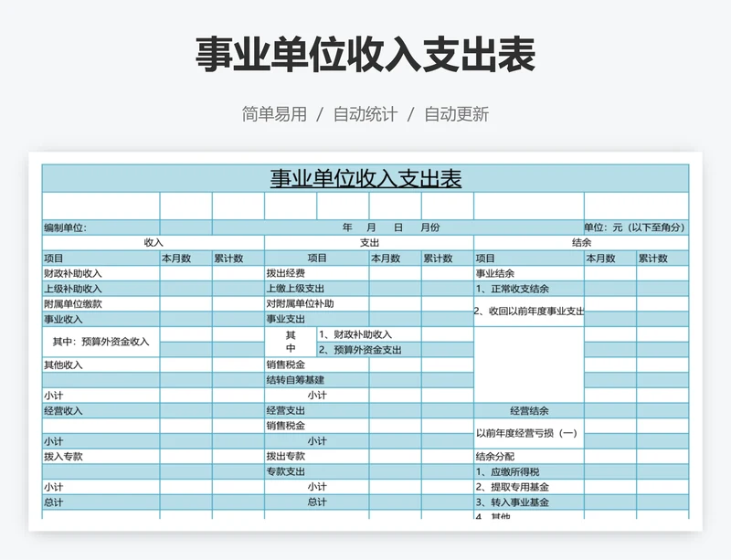The image size is (731, 560).
Task: Click the 总计 cell in the 支出 column
Action: pos(317,502)
